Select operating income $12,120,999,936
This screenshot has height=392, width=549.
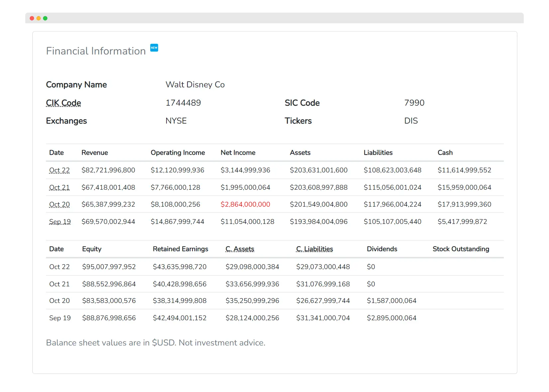pyautogui.click(x=177, y=170)
